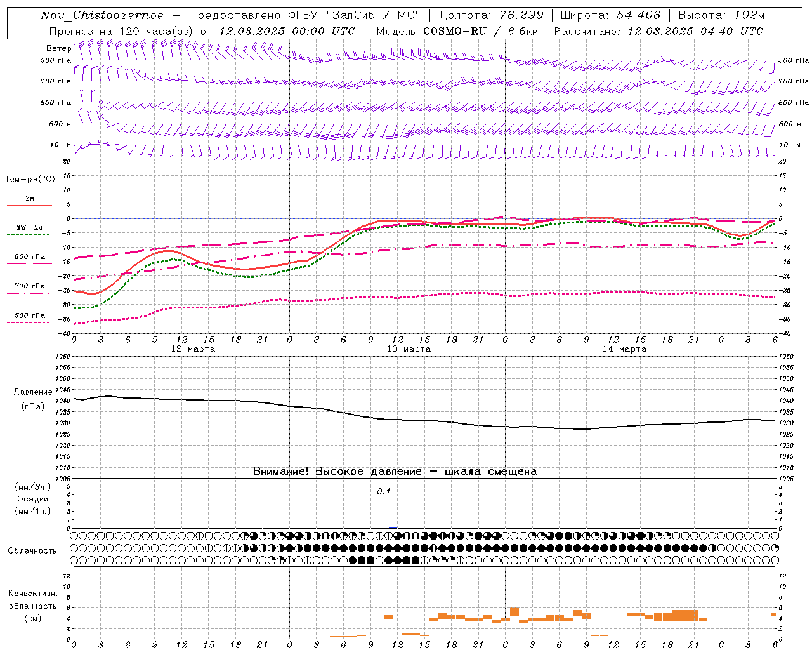Screen dimensions: 812x650
Task: Click the 'Конвективн.' convective cloud label
Action: [32, 594]
